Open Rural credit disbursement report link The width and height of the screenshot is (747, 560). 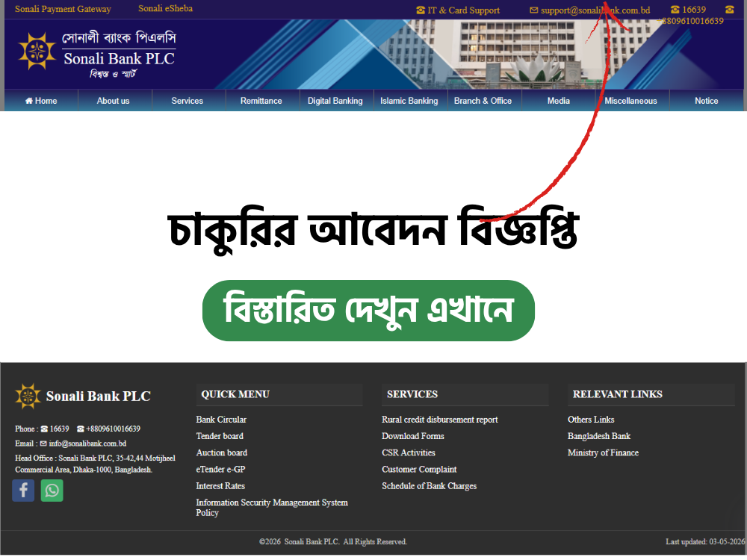click(440, 420)
